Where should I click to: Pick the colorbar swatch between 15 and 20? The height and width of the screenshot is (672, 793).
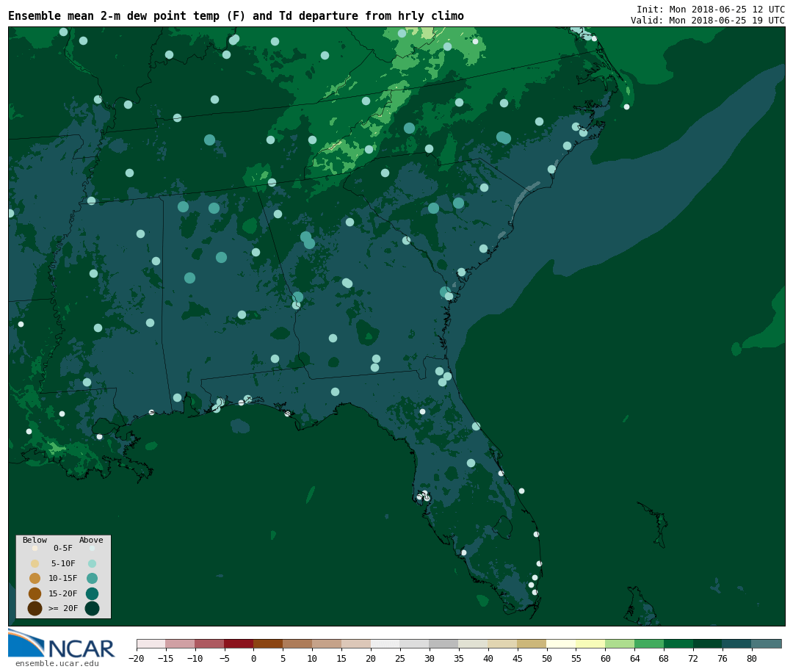(x=357, y=643)
